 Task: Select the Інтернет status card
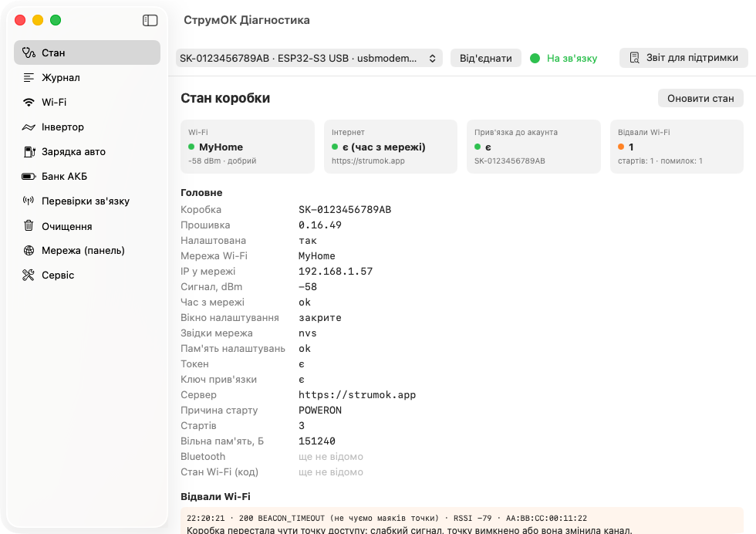coord(390,147)
